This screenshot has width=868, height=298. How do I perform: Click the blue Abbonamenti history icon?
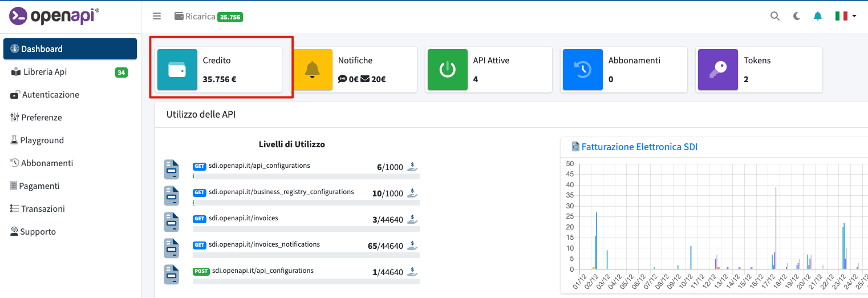[582, 70]
